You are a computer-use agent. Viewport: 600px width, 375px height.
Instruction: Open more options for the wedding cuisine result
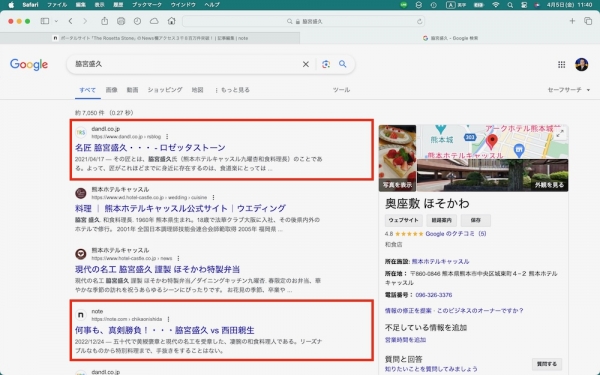[213, 197]
